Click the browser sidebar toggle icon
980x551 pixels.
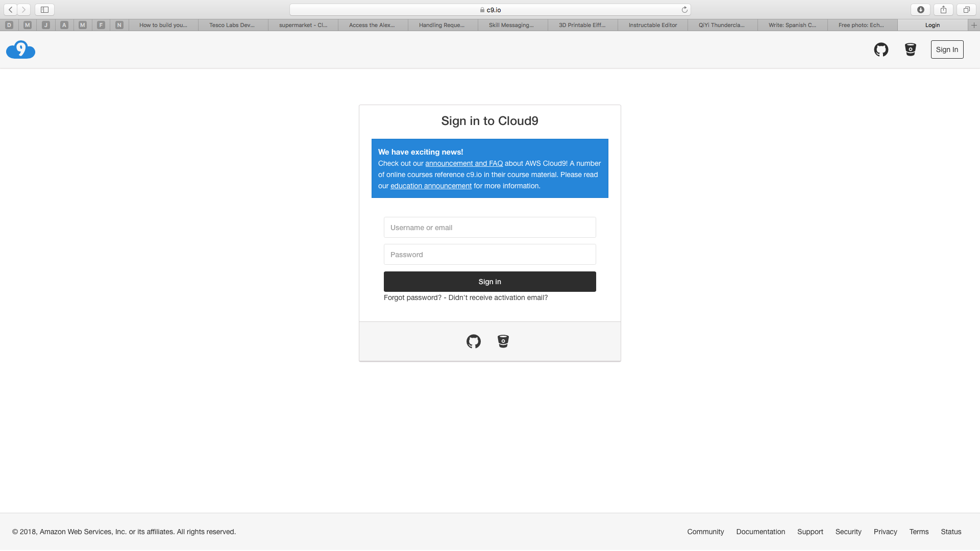(x=44, y=9)
